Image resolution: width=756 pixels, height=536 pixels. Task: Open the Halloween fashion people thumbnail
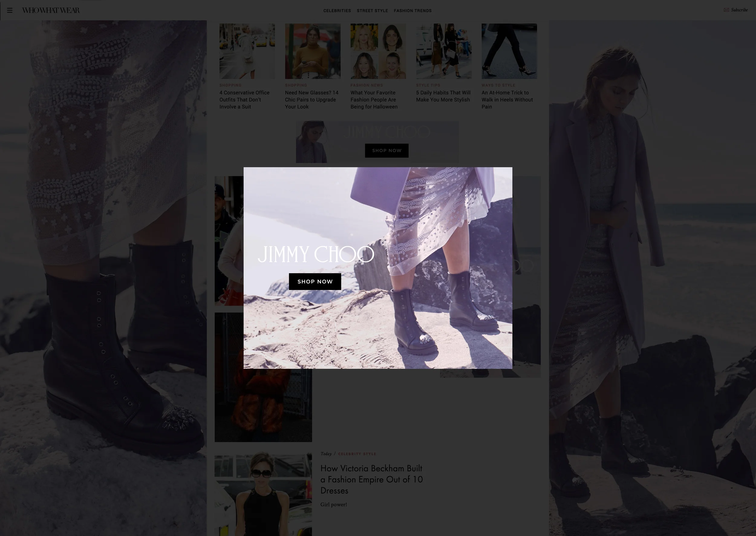pyautogui.click(x=378, y=51)
